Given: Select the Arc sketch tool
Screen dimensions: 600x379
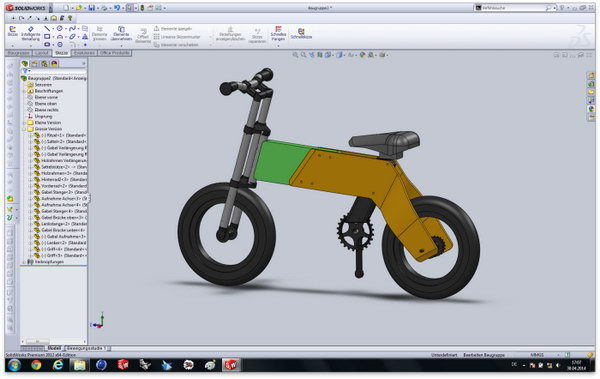Looking at the screenshot, I should pyautogui.click(x=60, y=37).
